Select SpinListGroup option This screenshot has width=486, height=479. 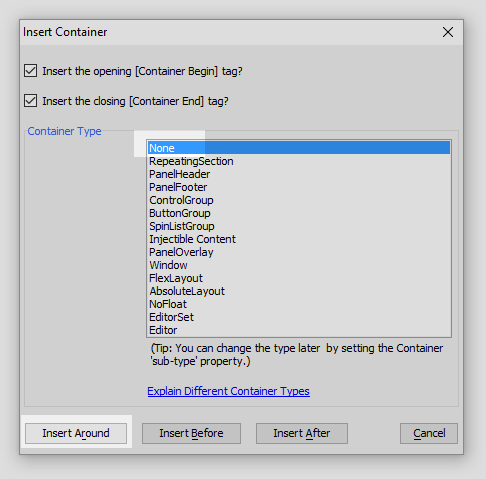299,226
